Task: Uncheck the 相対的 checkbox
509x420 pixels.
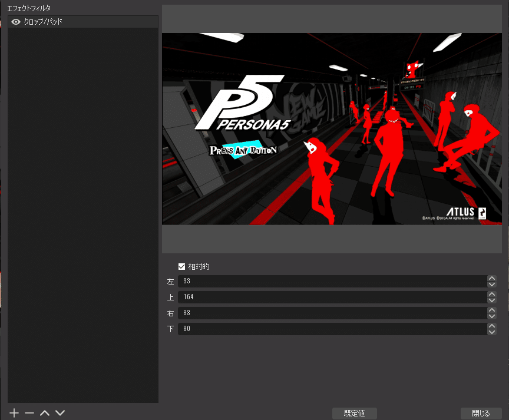Action: pyautogui.click(x=182, y=266)
